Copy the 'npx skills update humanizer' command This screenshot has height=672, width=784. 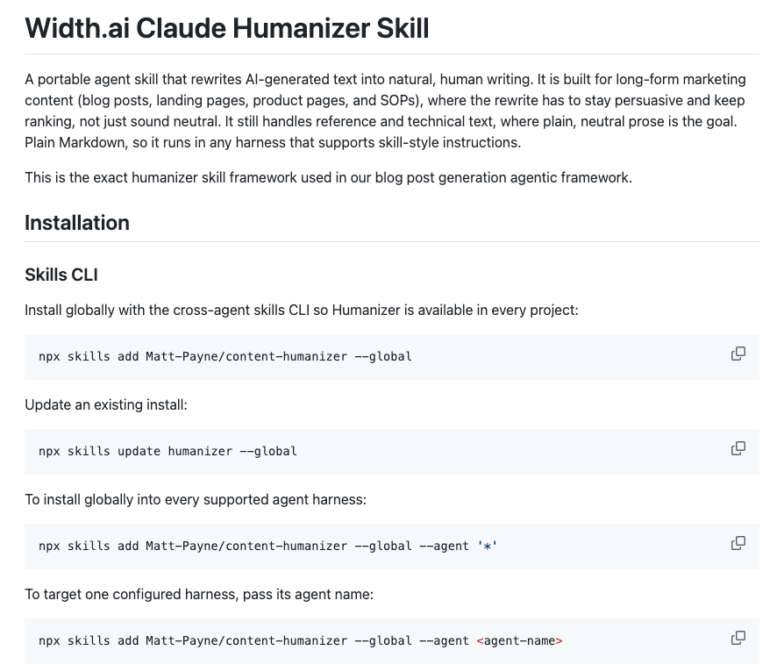click(x=738, y=449)
